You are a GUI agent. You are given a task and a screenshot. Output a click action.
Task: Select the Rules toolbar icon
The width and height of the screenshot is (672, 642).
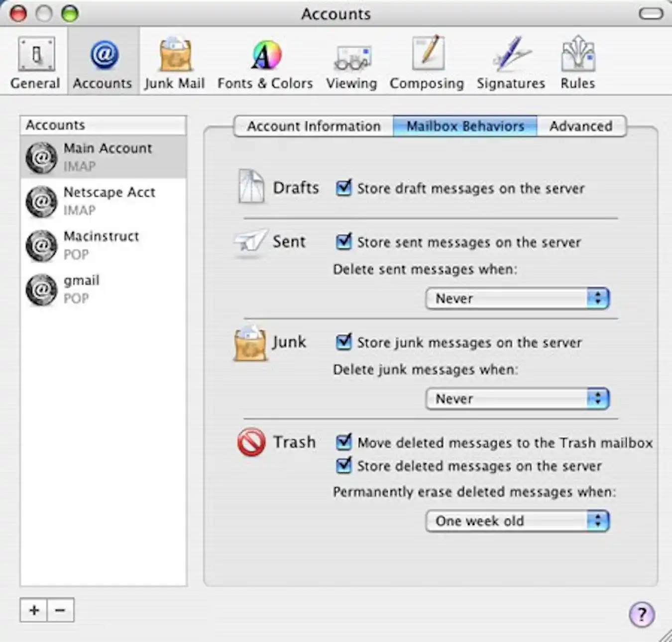pos(577,60)
